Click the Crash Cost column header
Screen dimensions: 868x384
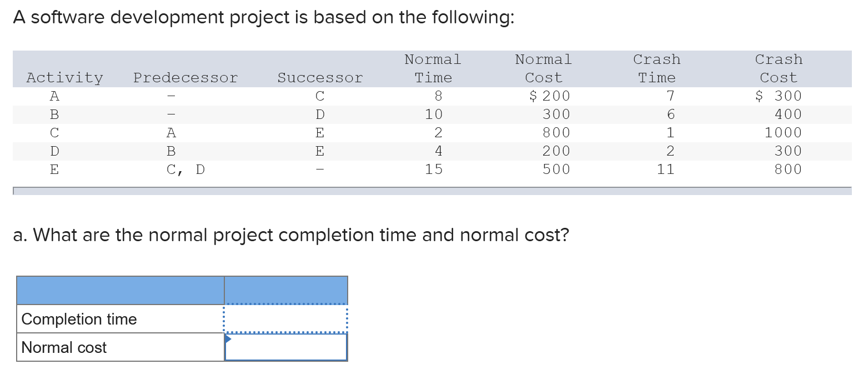[x=778, y=68]
